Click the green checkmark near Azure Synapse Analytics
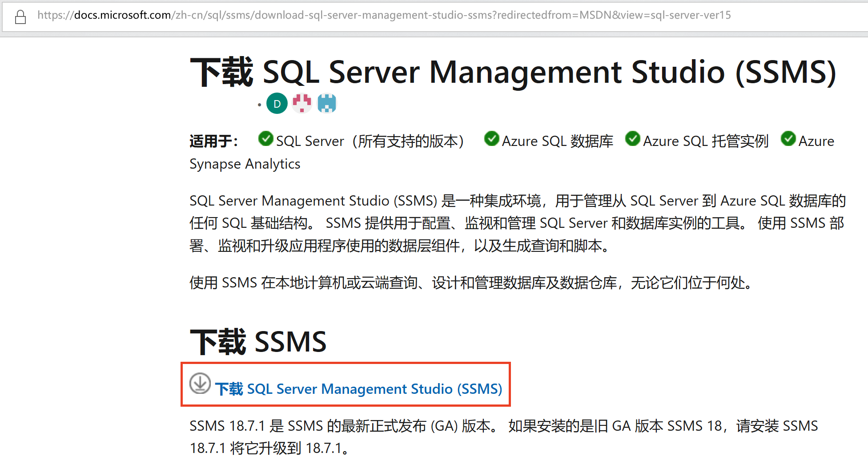This screenshot has width=868, height=469. (x=788, y=139)
